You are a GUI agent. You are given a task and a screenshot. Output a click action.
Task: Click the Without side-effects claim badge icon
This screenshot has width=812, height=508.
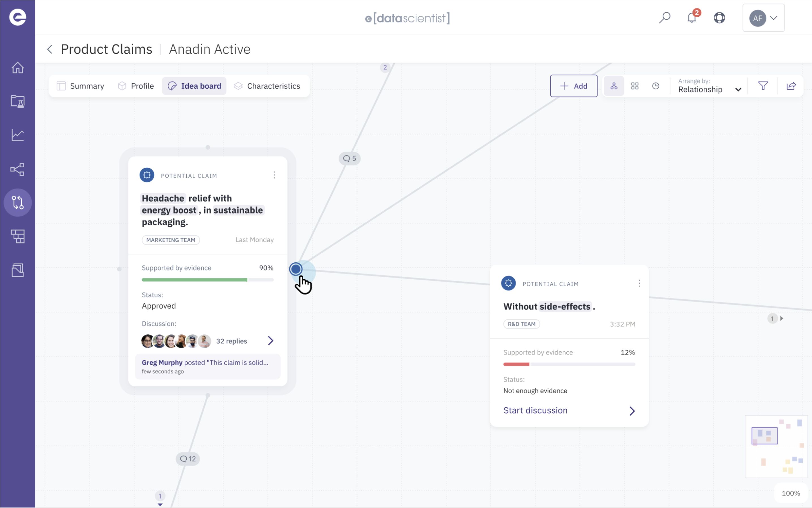[x=508, y=283]
